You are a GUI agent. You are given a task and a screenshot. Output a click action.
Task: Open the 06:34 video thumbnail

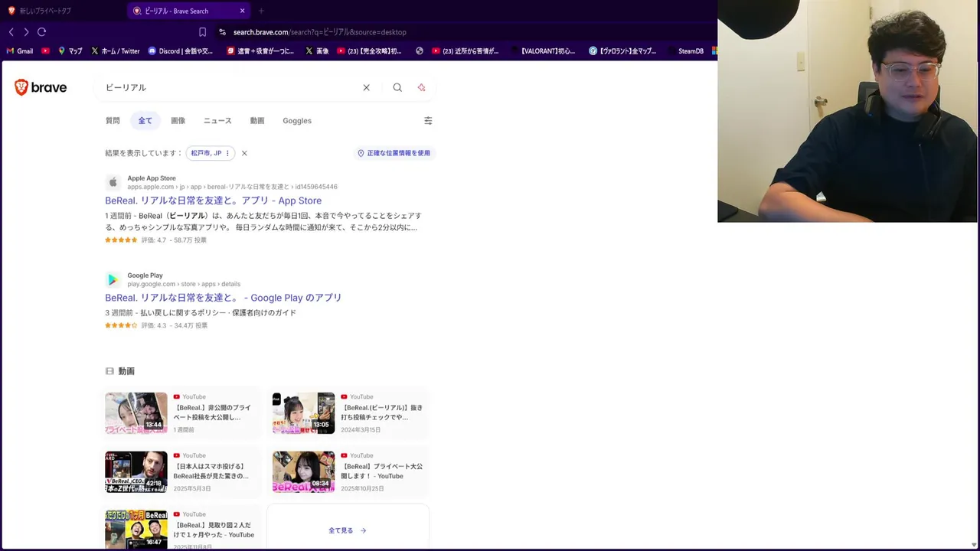(x=304, y=472)
